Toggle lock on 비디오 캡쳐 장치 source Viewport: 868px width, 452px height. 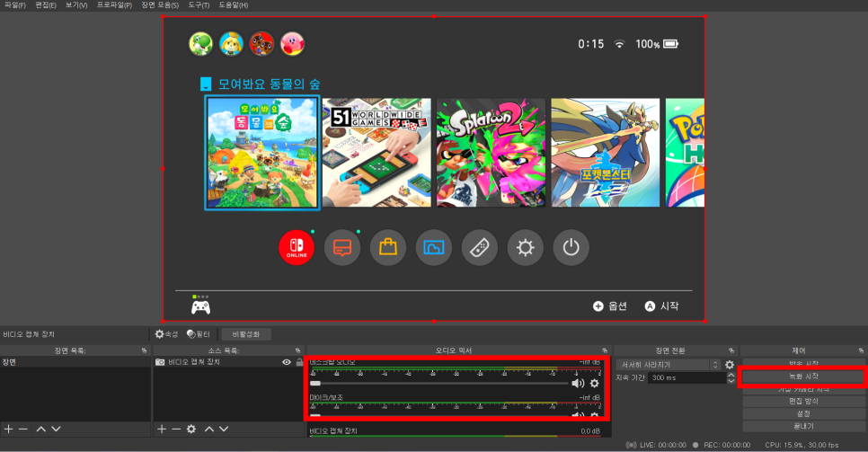point(299,362)
